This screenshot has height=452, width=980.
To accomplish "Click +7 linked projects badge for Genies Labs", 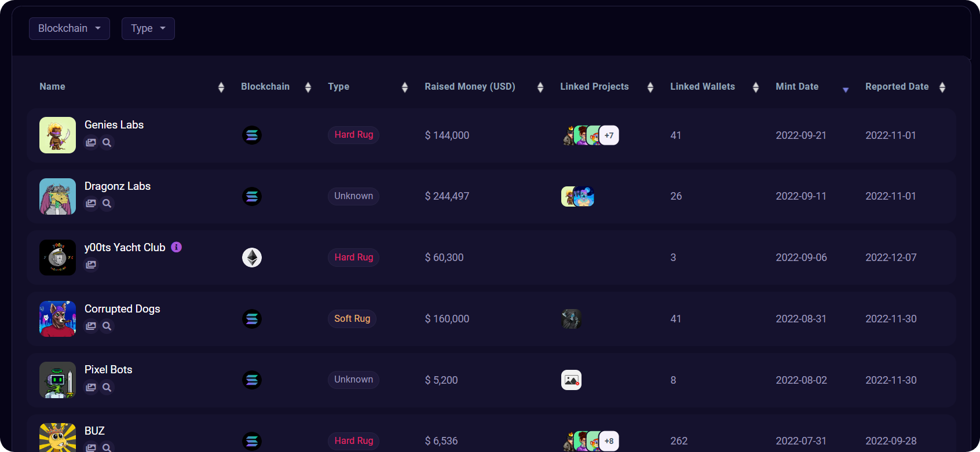I will pyautogui.click(x=609, y=135).
